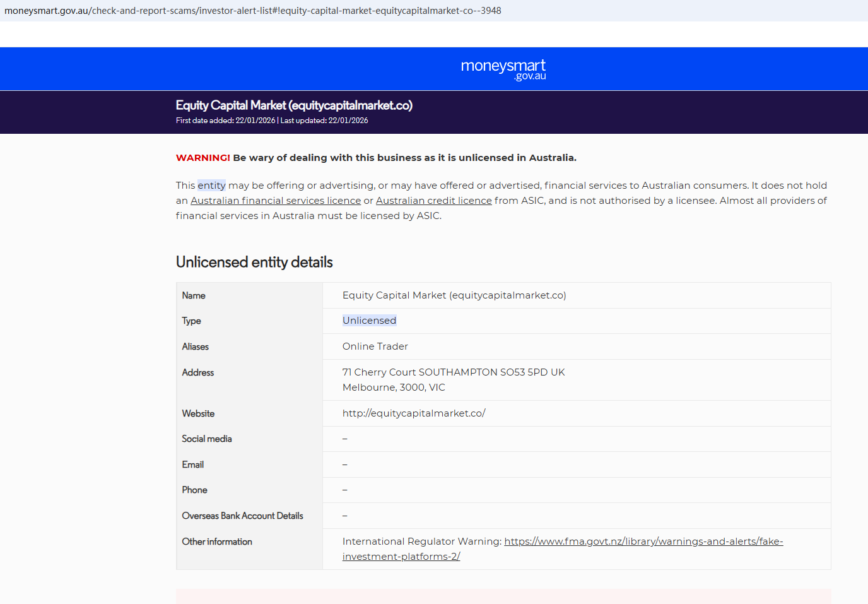Open the FMA fake investment platforms warning link

tap(563, 549)
